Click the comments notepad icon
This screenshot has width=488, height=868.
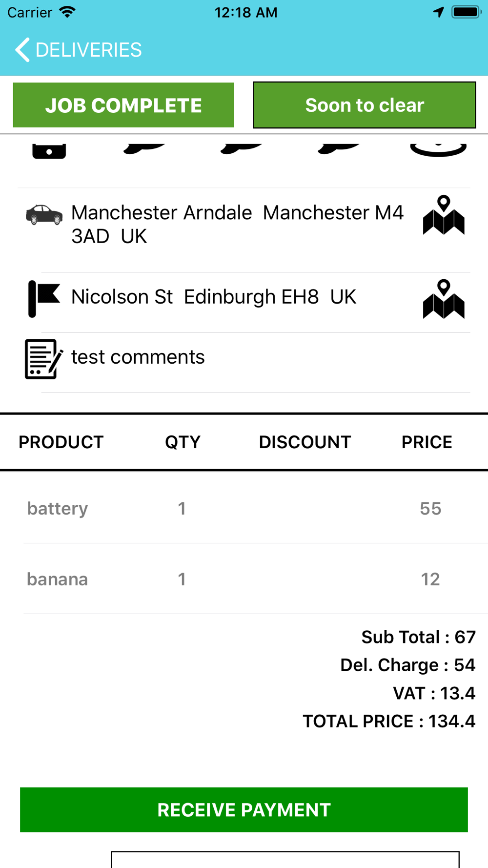(43, 359)
